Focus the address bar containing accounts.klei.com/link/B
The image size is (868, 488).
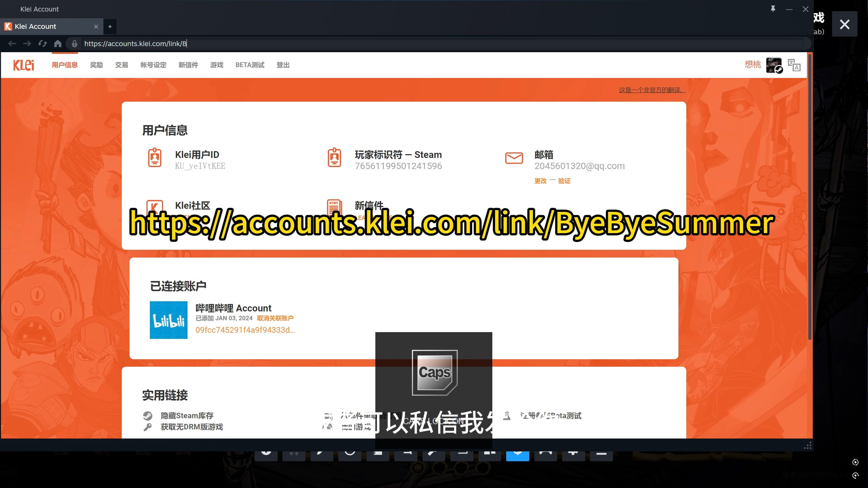(x=442, y=44)
